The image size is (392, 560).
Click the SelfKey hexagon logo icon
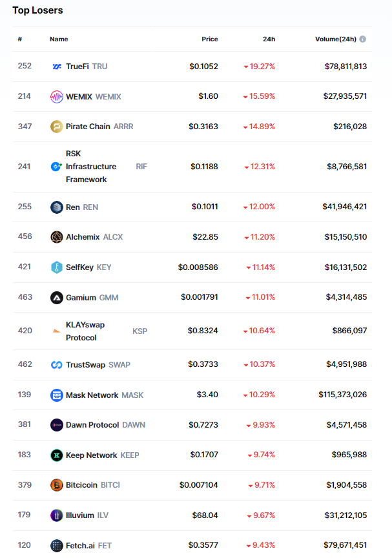57,267
